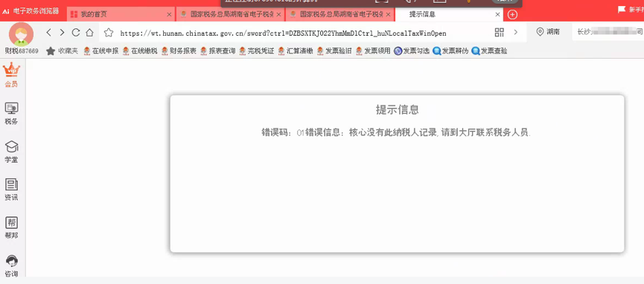Image resolution: width=644 pixels, height=284 pixels.
Task: Bookmark page with the star icon
Action: point(109,33)
